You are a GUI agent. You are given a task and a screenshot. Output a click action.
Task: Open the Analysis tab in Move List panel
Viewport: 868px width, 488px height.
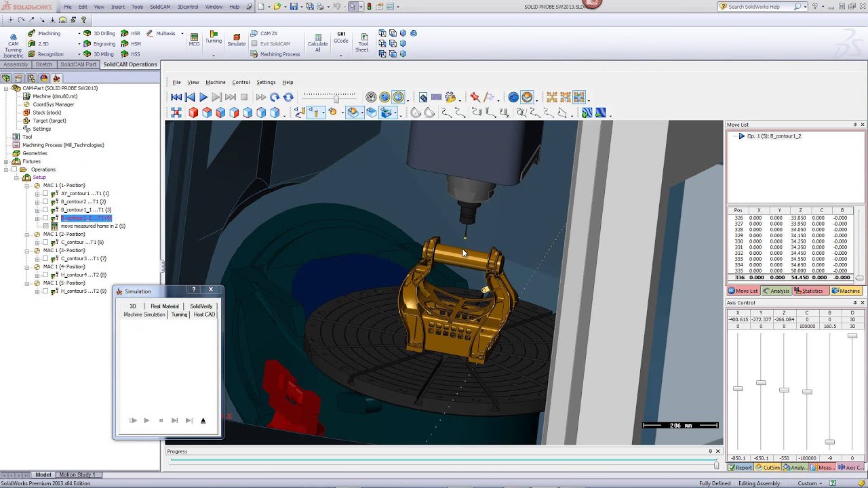[x=776, y=291]
